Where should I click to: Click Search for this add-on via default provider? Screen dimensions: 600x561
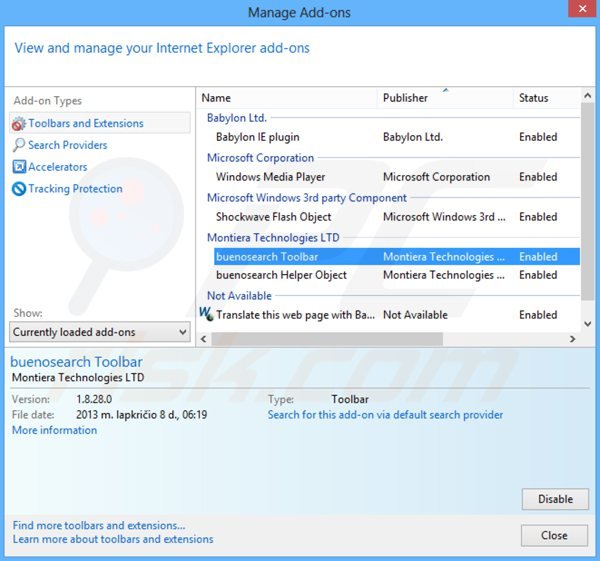[385, 415]
